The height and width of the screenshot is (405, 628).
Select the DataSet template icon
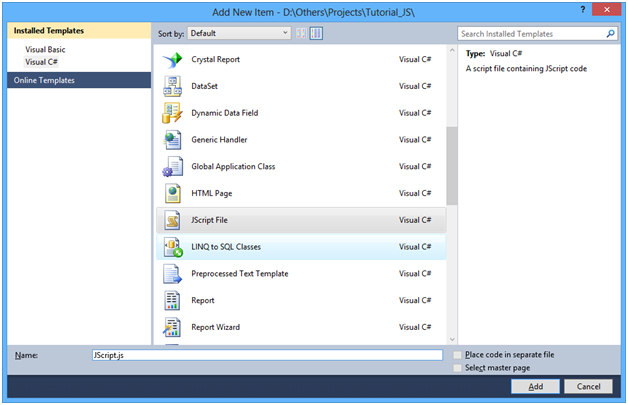[x=173, y=86]
